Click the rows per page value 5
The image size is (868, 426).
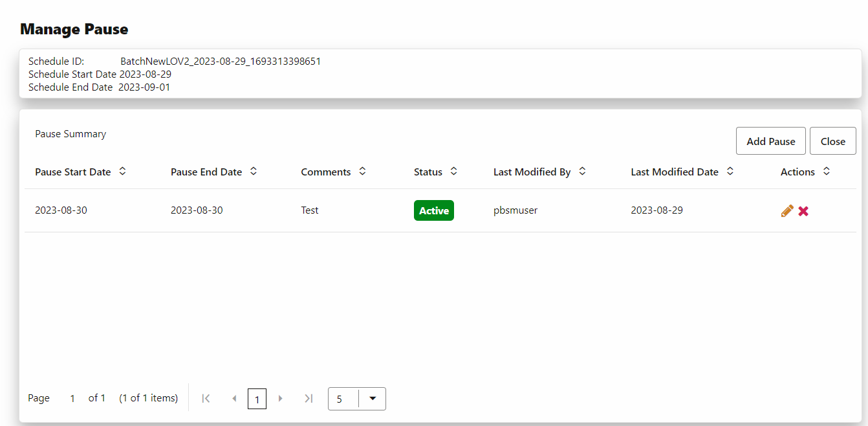click(339, 399)
